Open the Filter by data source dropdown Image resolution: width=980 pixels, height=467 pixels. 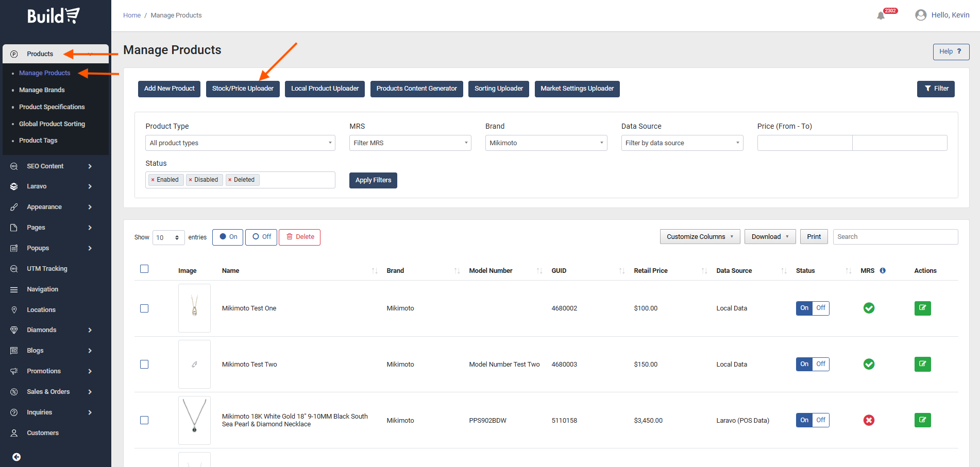tap(682, 143)
